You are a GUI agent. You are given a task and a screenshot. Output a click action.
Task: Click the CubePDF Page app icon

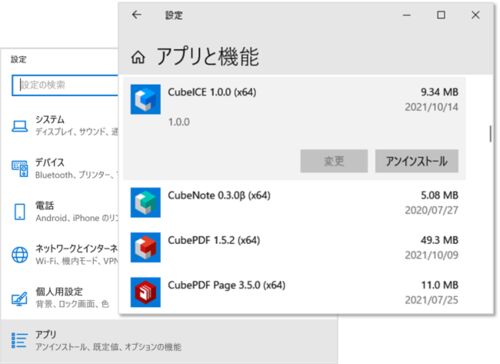click(145, 292)
